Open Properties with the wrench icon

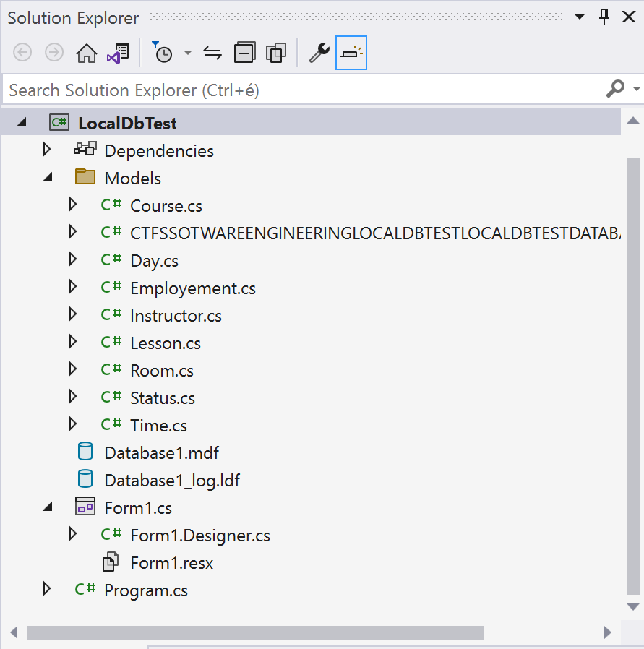coord(319,53)
